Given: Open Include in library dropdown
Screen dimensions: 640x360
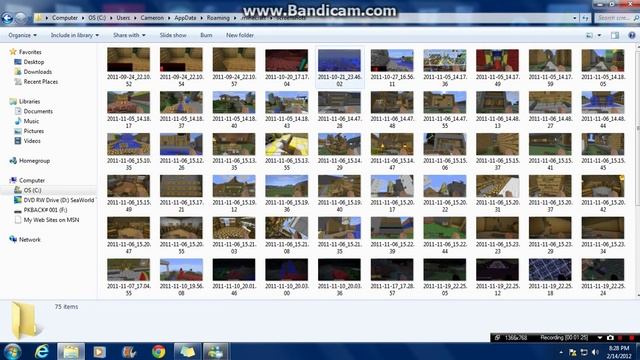Looking at the screenshot, I should [x=75, y=36].
